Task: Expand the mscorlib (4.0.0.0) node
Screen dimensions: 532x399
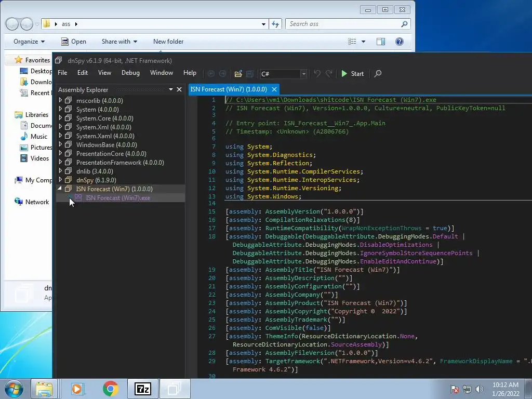Action: tap(60, 100)
